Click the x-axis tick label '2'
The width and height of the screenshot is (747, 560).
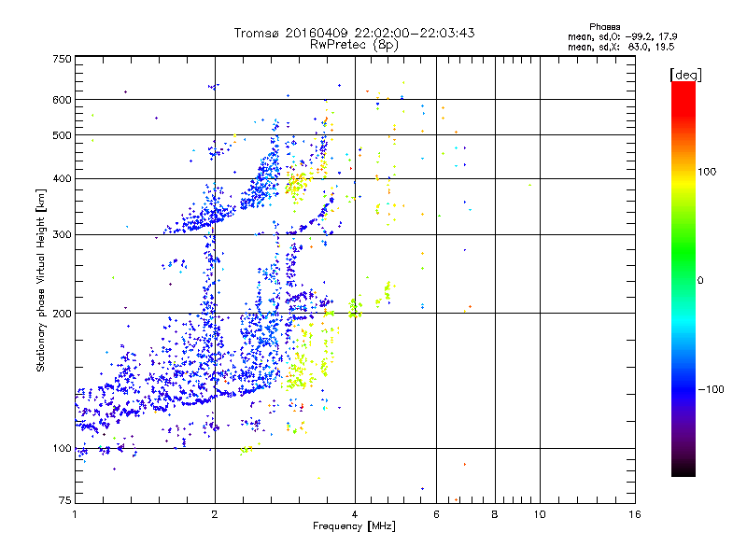point(215,514)
